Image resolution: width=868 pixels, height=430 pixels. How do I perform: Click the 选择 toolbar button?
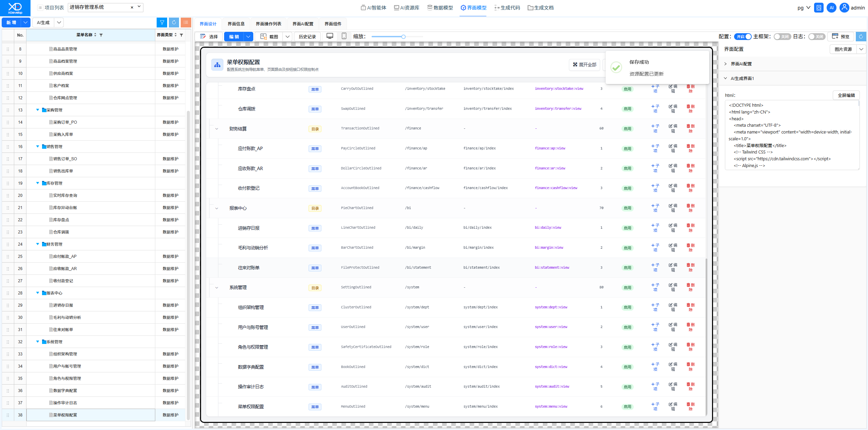209,37
